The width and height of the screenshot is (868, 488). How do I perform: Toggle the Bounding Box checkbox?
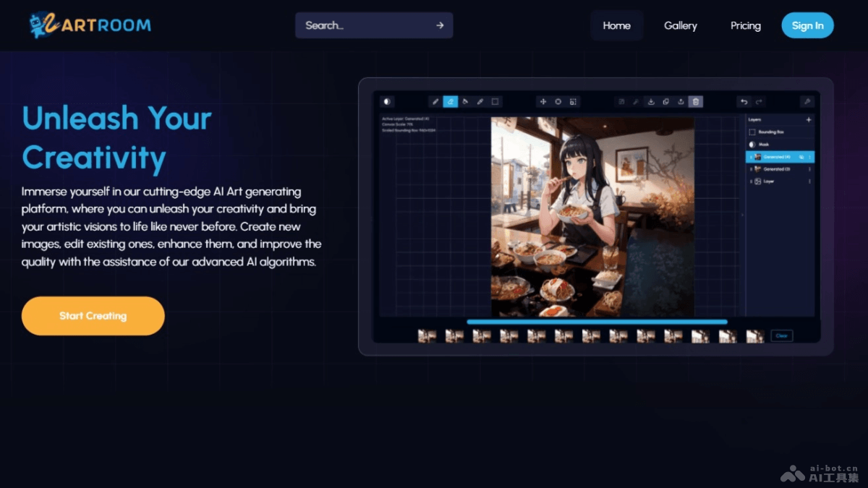[x=752, y=132]
